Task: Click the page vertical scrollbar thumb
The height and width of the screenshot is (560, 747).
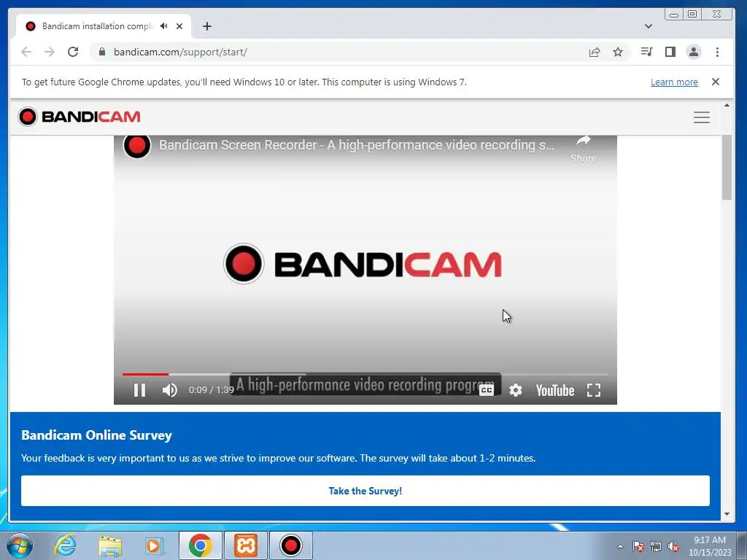Action: pos(727,168)
